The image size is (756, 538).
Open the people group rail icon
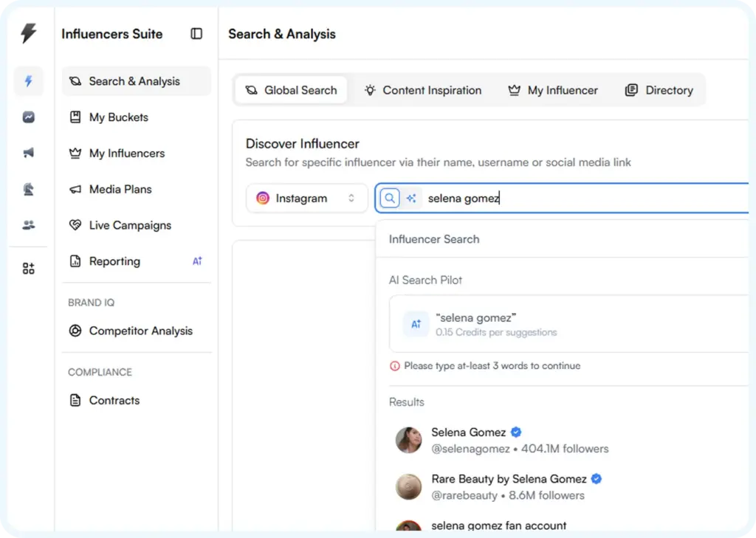pyautogui.click(x=29, y=224)
